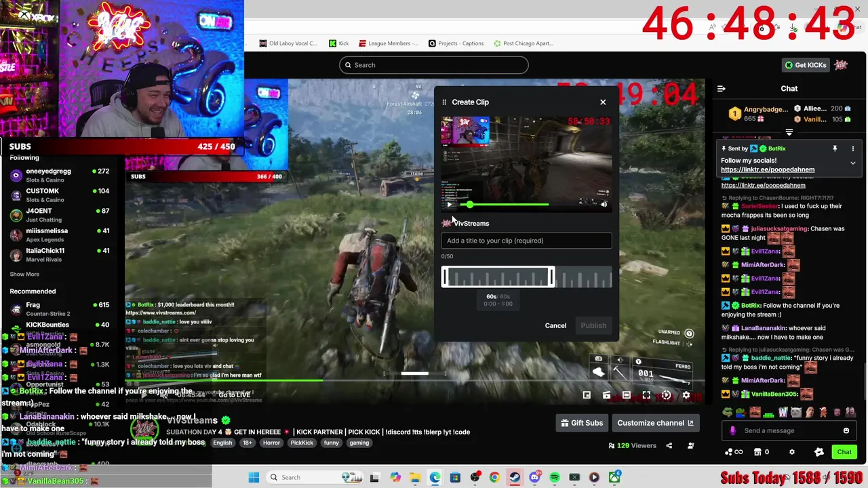Adjust the left handle of clip trim range
868x488 pixels.
point(445,277)
